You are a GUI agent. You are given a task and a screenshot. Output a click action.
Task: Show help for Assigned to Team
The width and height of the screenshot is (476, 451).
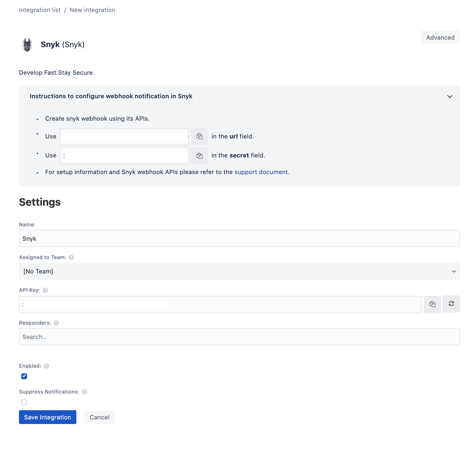[x=71, y=257]
